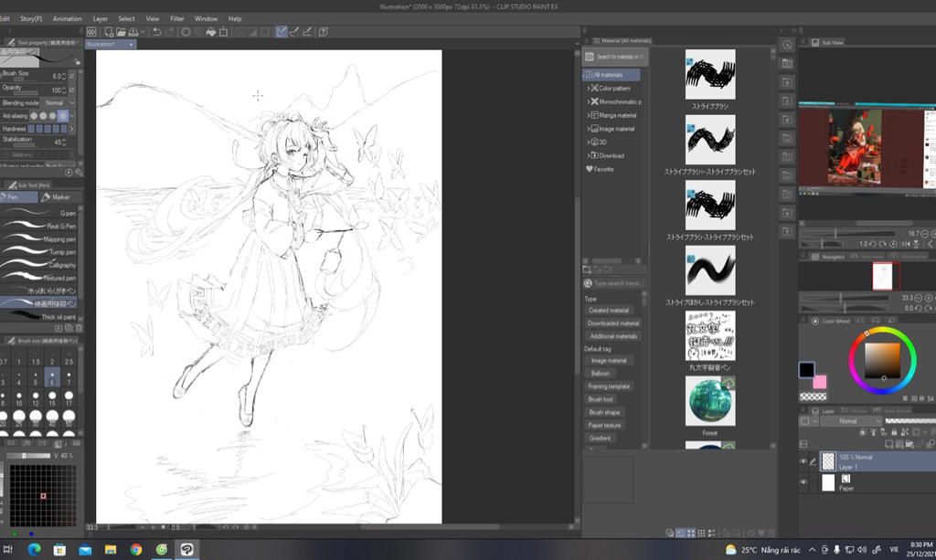Click the Clip Studio Paint taskbar icon

(x=186, y=549)
